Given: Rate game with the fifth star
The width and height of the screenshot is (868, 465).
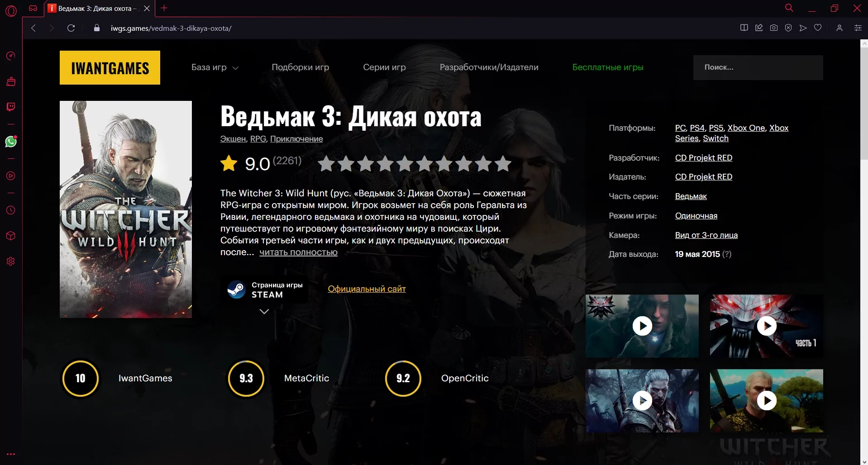Looking at the screenshot, I should pos(405,164).
